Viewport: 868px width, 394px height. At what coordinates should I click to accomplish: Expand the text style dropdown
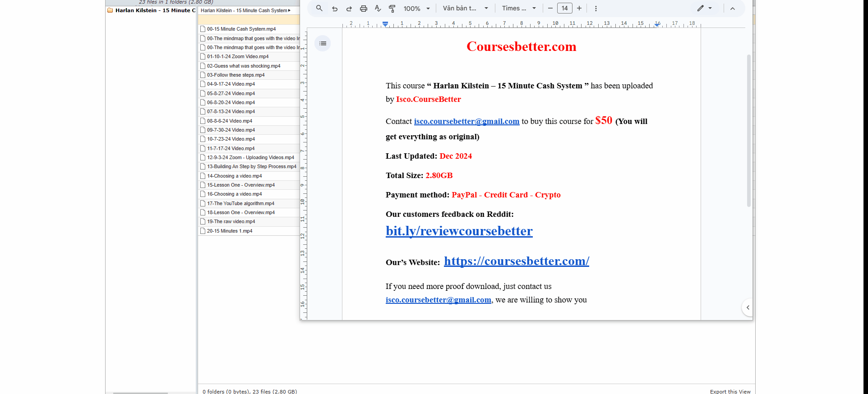click(465, 8)
